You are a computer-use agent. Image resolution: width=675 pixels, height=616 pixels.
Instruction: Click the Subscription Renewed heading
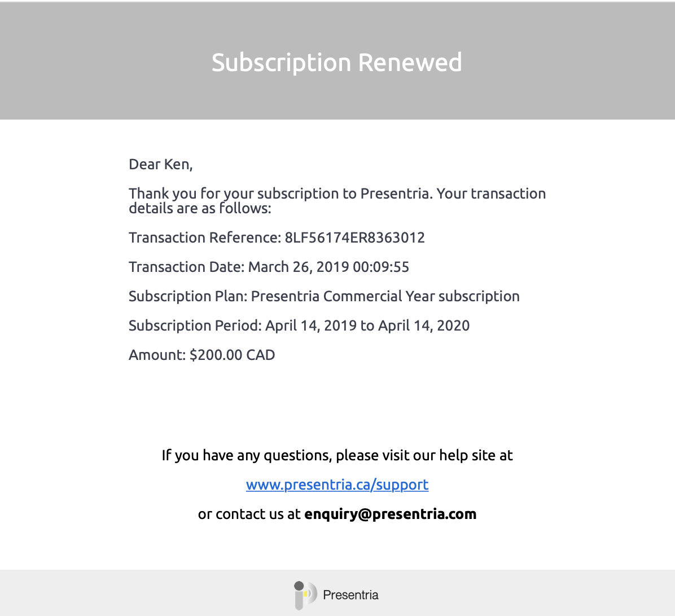336,63
